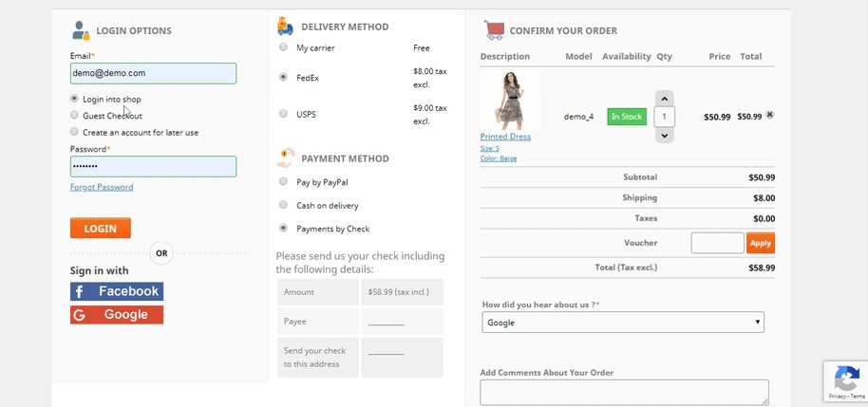Click the Free price for My carrier
868x407 pixels.
422,48
